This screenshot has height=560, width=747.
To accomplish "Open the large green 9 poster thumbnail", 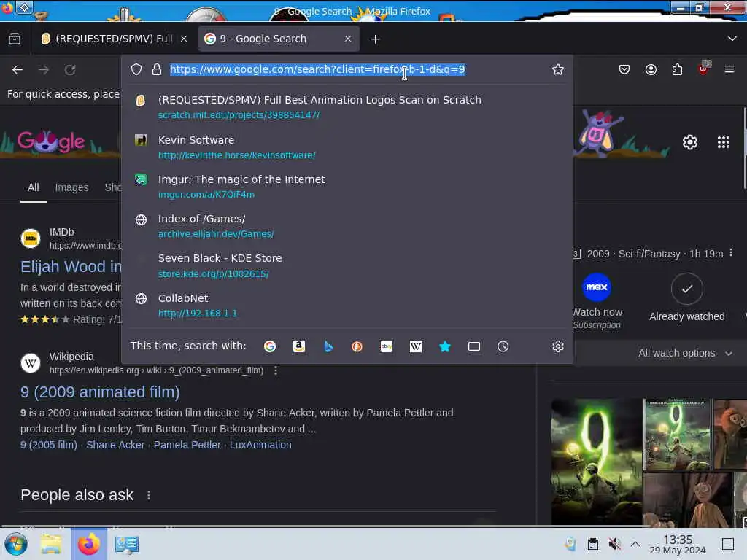I will [x=597, y=462].
